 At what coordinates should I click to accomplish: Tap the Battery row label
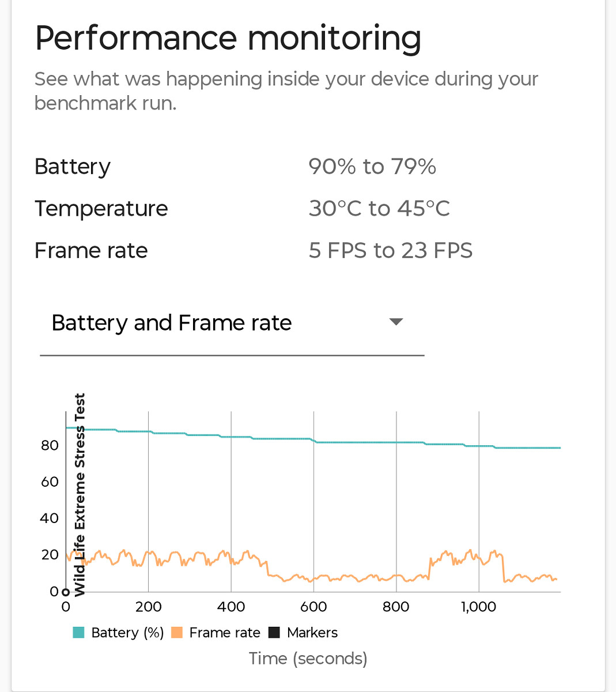(x=73, y=167)
